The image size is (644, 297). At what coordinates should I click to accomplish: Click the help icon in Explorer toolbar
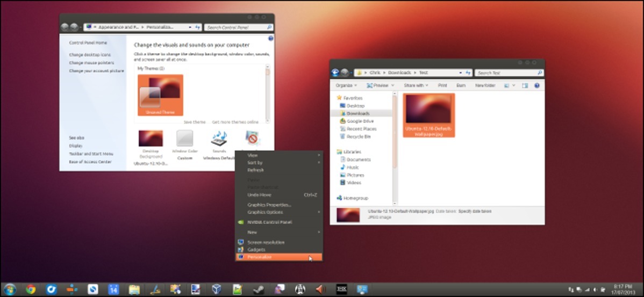(x=536, y=85)
